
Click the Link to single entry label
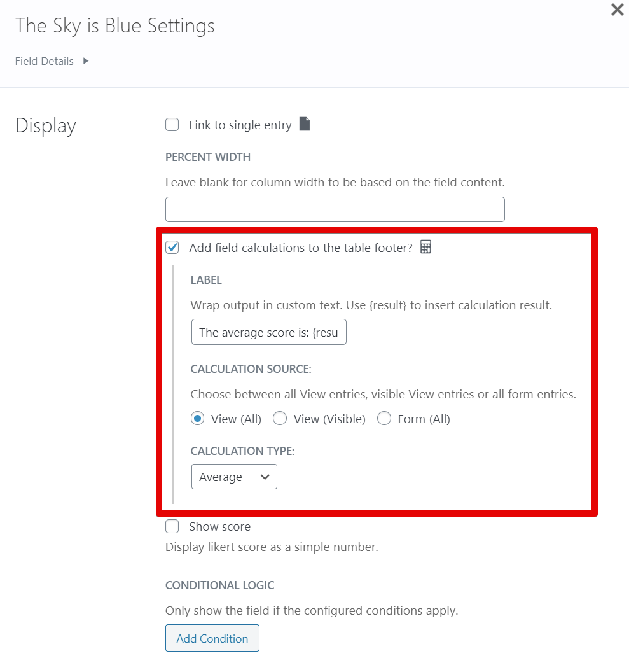pos(240,125)
